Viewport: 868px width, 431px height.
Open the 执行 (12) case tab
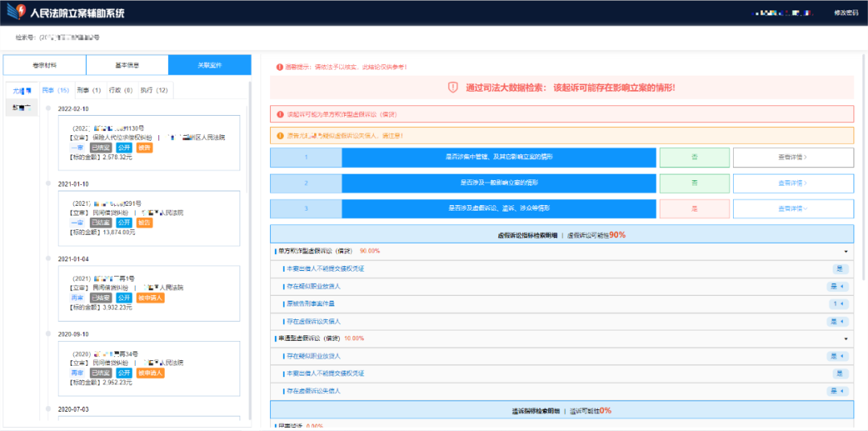tap(154, 90)
